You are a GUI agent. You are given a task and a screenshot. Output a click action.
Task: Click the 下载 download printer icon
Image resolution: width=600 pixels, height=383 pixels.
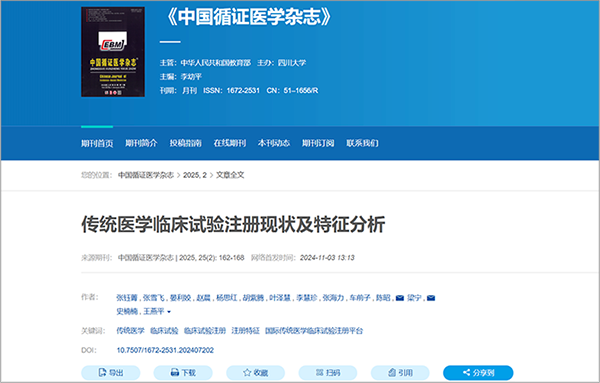click(183, 373)
